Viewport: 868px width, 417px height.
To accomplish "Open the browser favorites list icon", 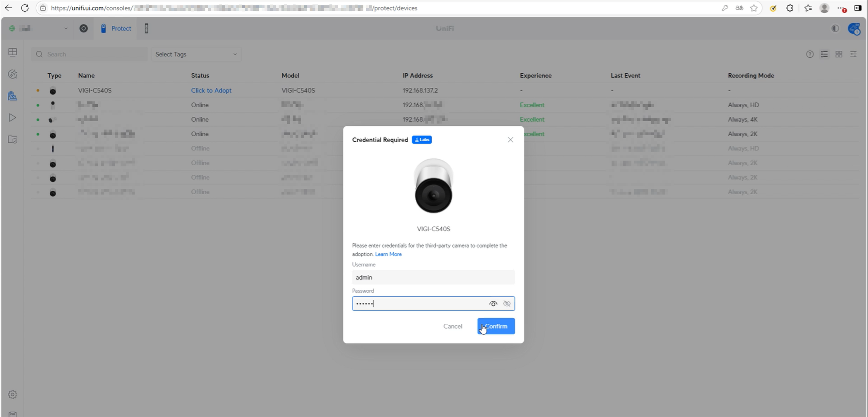I will point(808,8).
